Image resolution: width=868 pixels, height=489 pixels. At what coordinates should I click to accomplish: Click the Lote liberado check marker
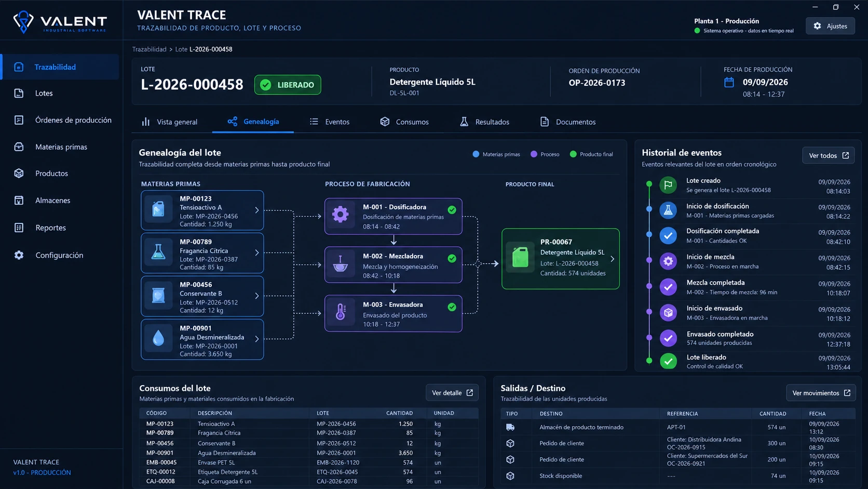click(x=668, y=361)
